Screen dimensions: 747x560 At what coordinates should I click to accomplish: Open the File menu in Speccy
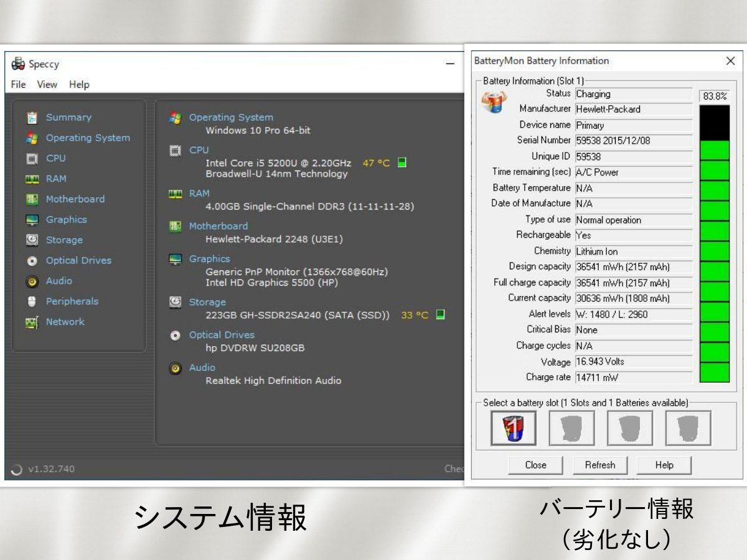[x=18, y=85]
